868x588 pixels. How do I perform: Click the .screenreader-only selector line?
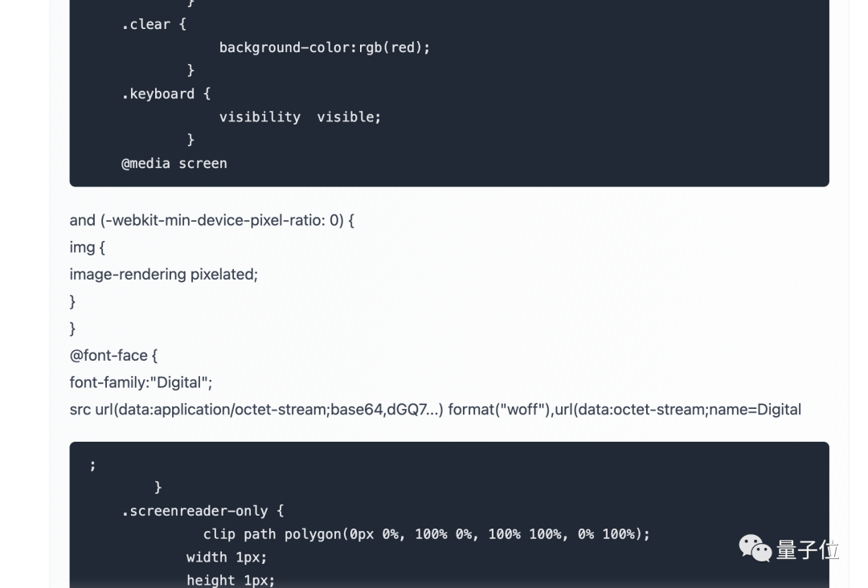click(203, 511)
